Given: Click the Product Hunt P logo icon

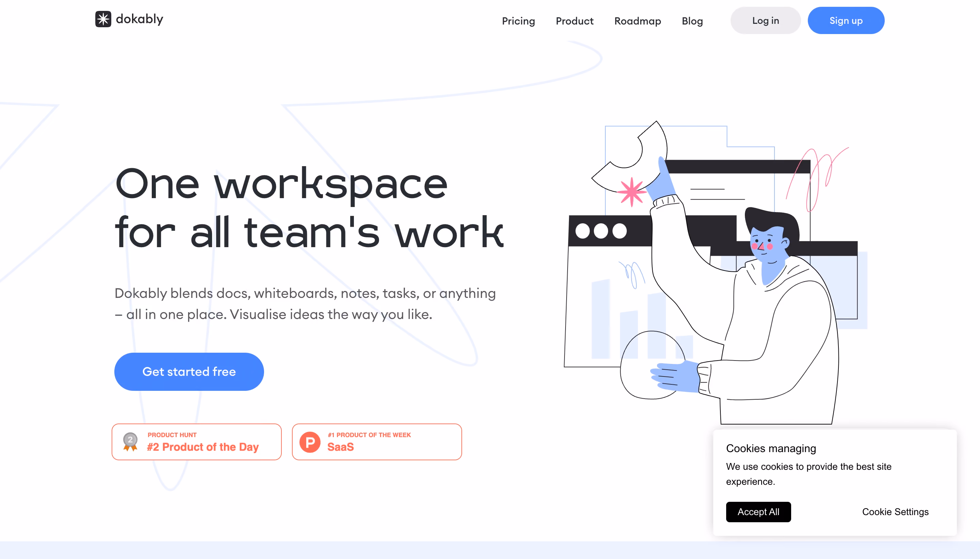Looking at the screenshot, I should [310, 442].
